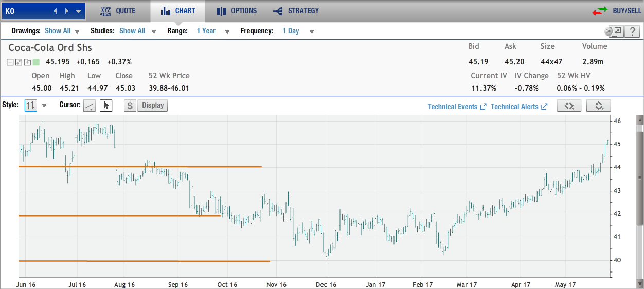Click the bar chart style icon

[x=31, y=106]
